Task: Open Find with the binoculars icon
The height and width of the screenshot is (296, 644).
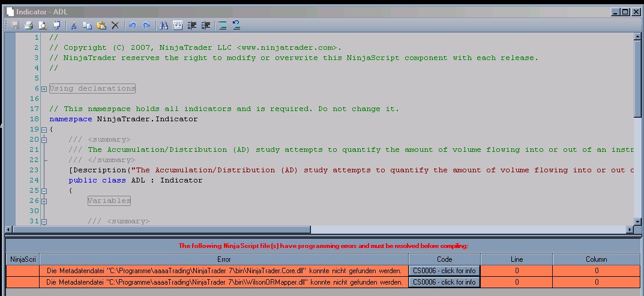Action: (x=164, y=25)
